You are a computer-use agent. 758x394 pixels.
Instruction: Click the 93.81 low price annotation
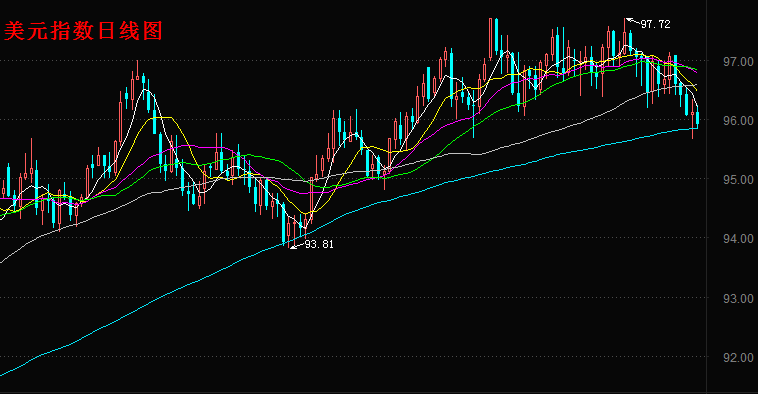[x=319, y=244]
